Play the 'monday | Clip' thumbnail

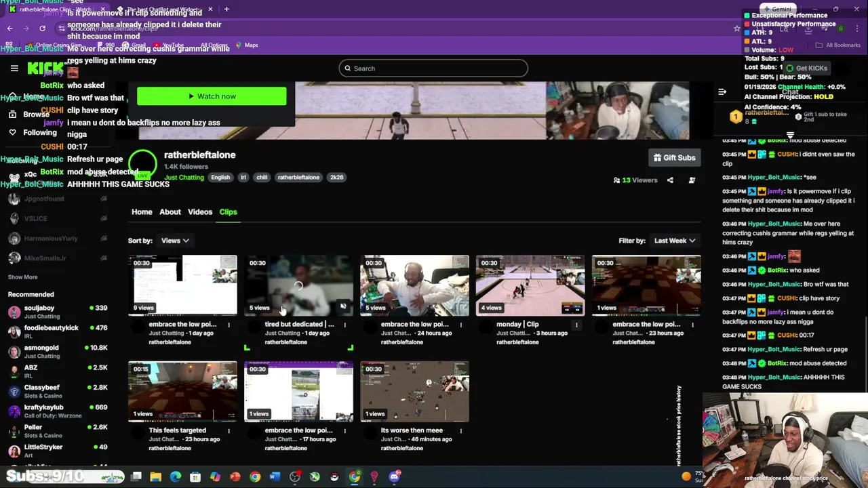pyautogui.click(x=530, y=285)
